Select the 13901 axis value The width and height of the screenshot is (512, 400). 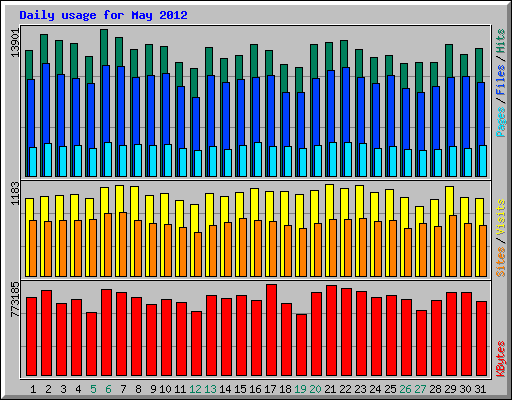(x=15, y=43)
